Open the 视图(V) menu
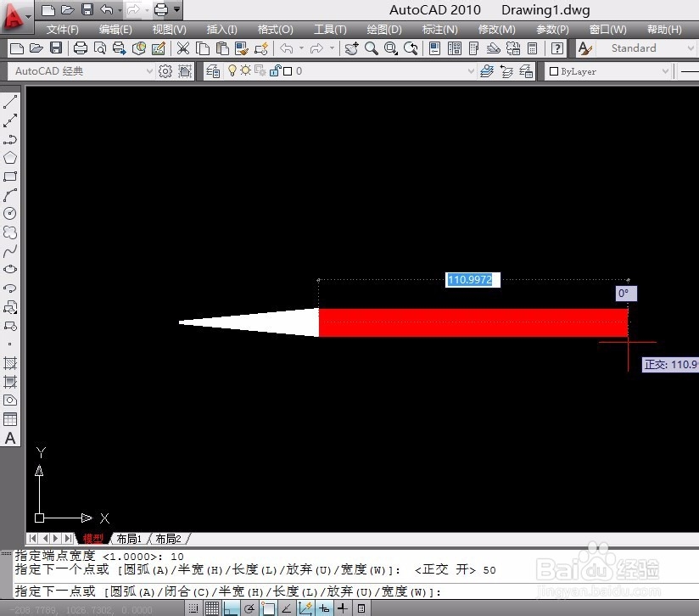The height and width of the screenshot is (616, 699). pyautogui.click(x=169, y=30)
